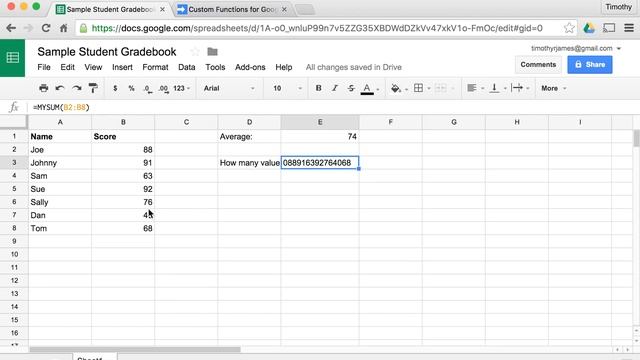Select column B header

pyautogui.click(x=123, y=122)
